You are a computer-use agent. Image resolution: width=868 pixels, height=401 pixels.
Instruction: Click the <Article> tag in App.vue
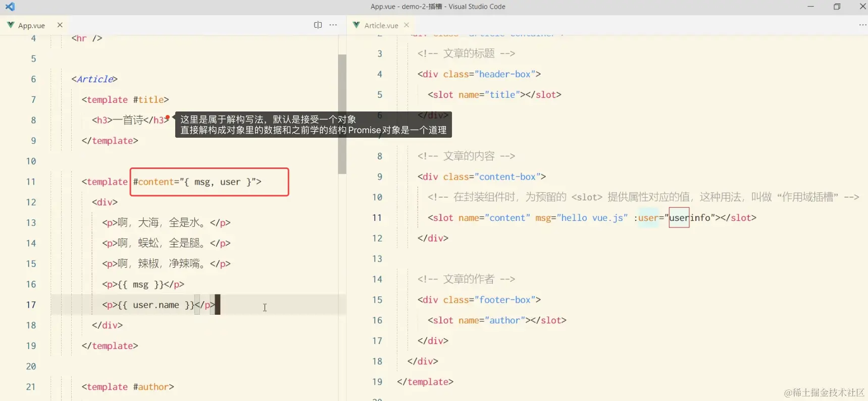point(94,79)
